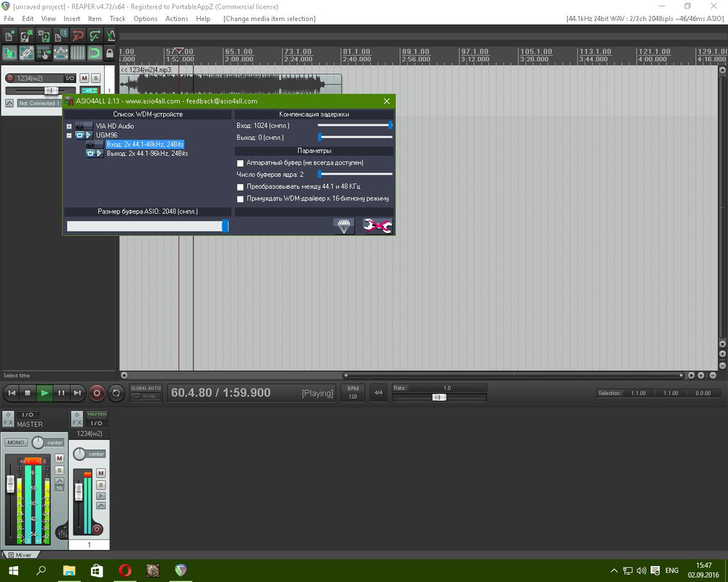Viewport: 728px width, 582px height.
Task: Toggle repeat loop in transport
Action: (116, 393)
